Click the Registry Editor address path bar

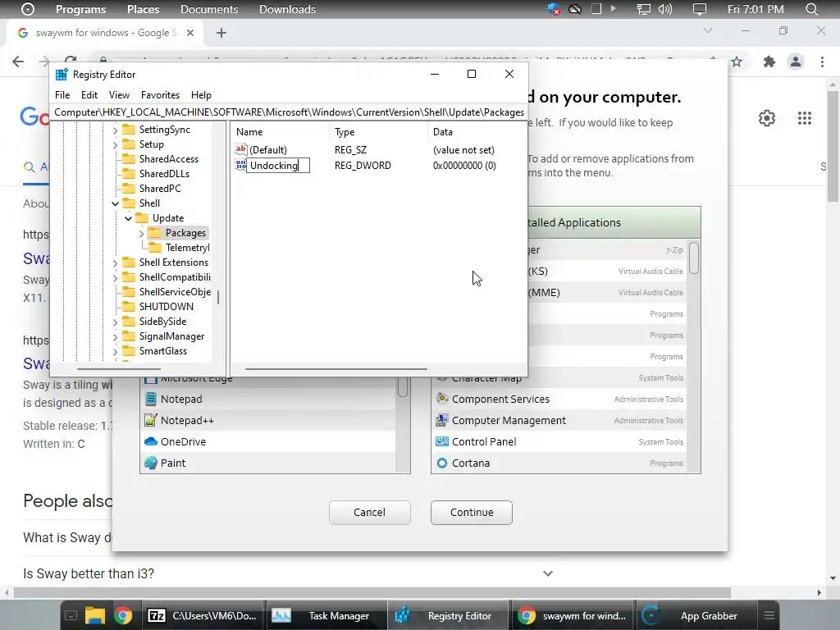coord(289,112)
